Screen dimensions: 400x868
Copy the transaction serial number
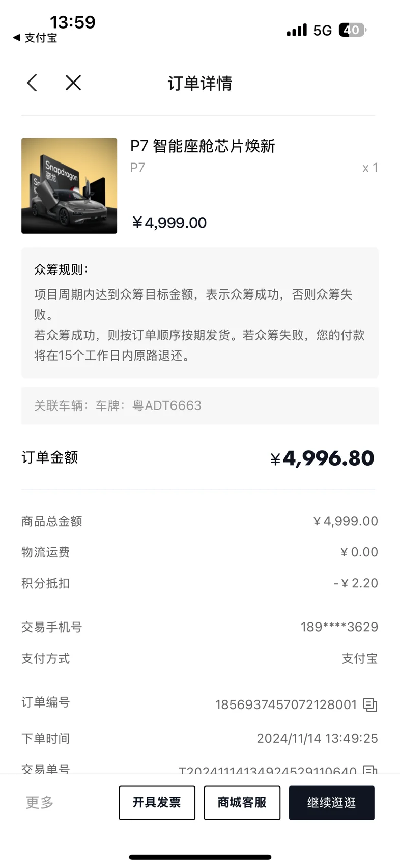click(370, 770)
